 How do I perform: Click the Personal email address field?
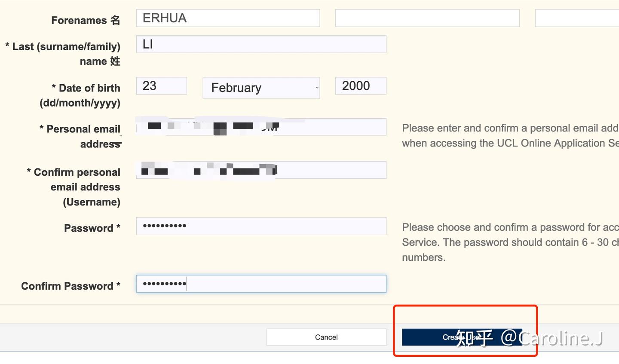[261, 127]
